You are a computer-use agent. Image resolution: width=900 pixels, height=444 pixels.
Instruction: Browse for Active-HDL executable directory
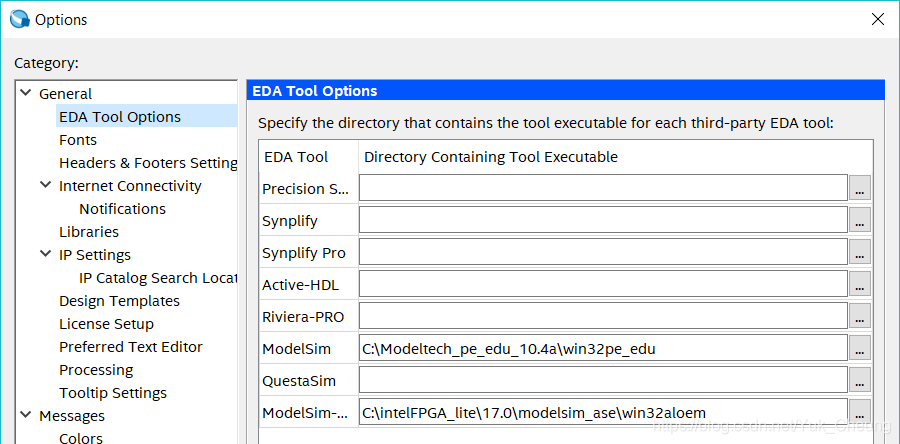tap(860, 284)
